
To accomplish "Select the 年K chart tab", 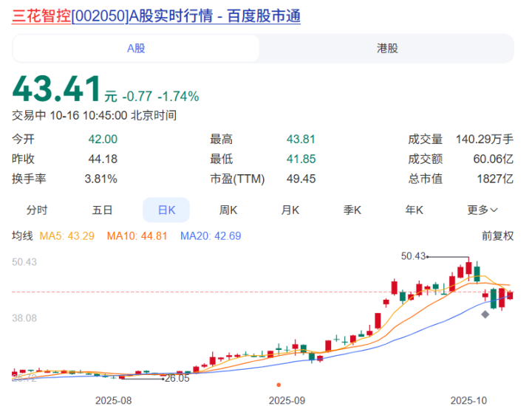I will (x=414, y=210).
